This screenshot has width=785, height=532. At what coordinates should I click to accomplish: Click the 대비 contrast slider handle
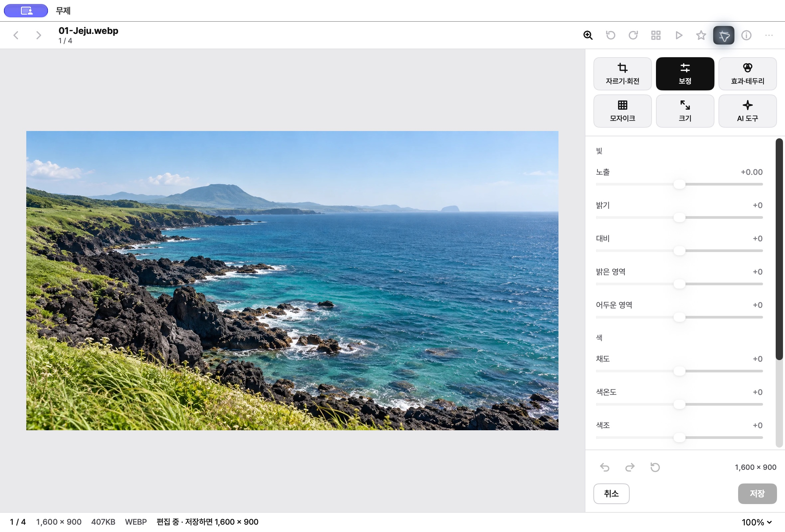pos(679,251)
